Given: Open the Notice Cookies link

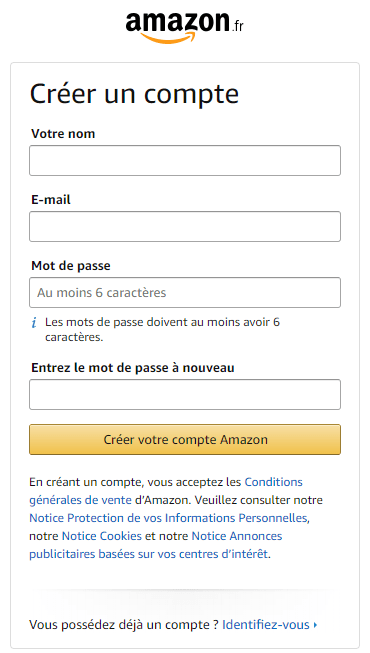Looking at the screenshot, I should pyautogui.click(x=102, y=536).
